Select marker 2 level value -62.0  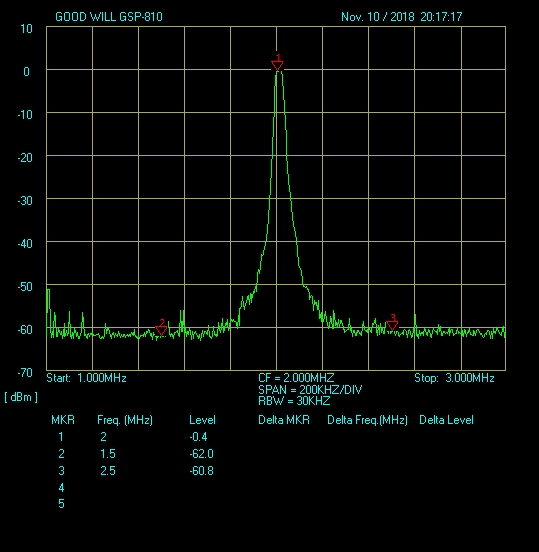click(201, 454)
